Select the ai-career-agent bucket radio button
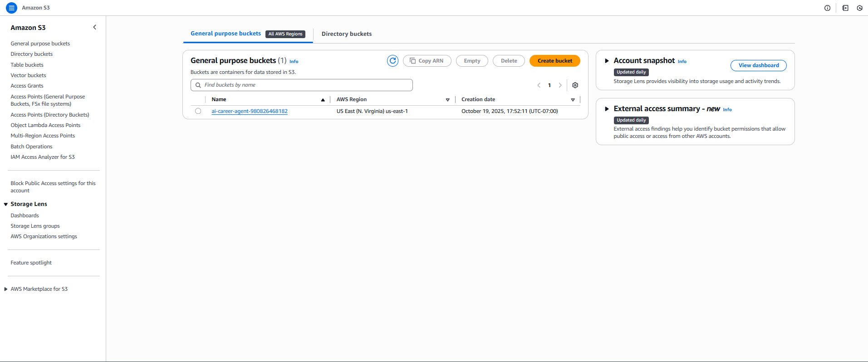Viewport: 868px width, 362px height. click(x=198, y=111)
